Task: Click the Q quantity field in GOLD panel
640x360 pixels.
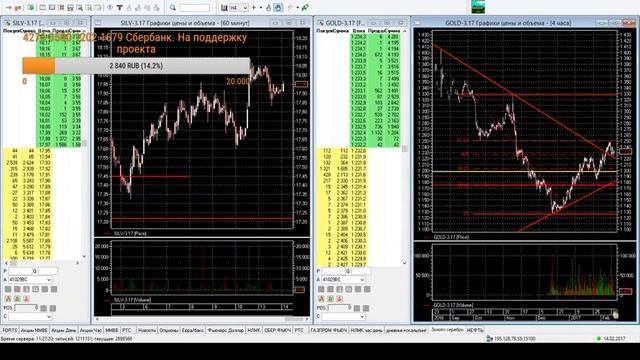Action: [x=361, y=271]
